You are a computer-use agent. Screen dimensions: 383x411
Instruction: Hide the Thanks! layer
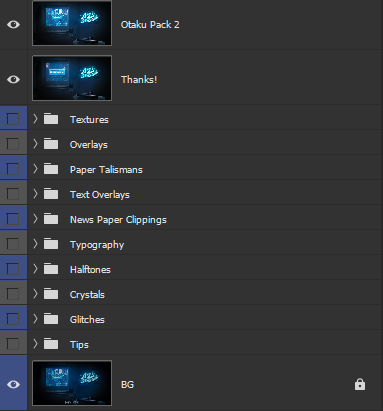point(13,79)
